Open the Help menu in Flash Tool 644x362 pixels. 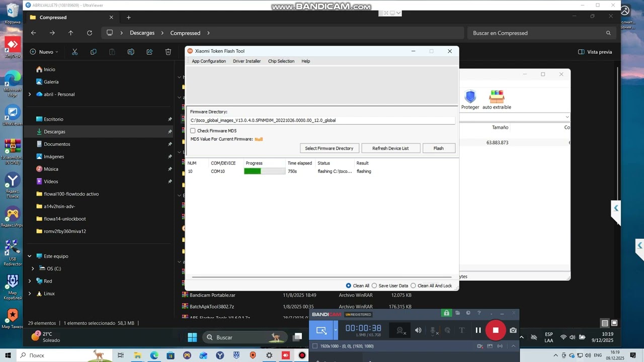[306, 61]
